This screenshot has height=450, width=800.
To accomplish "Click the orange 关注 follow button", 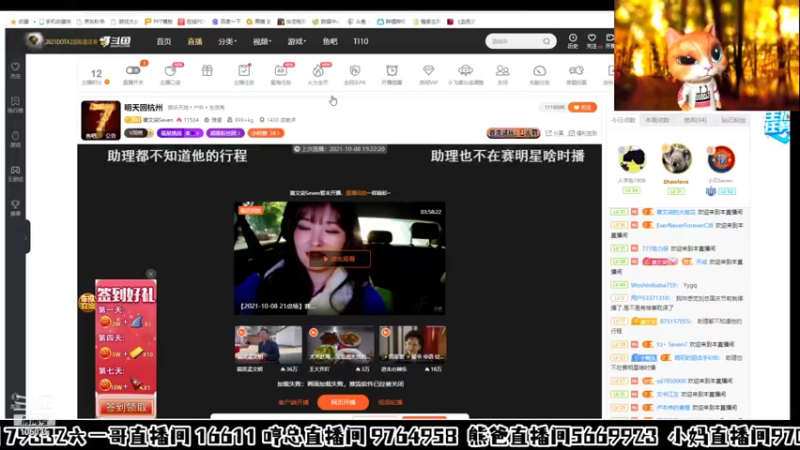I will (582, 107).
